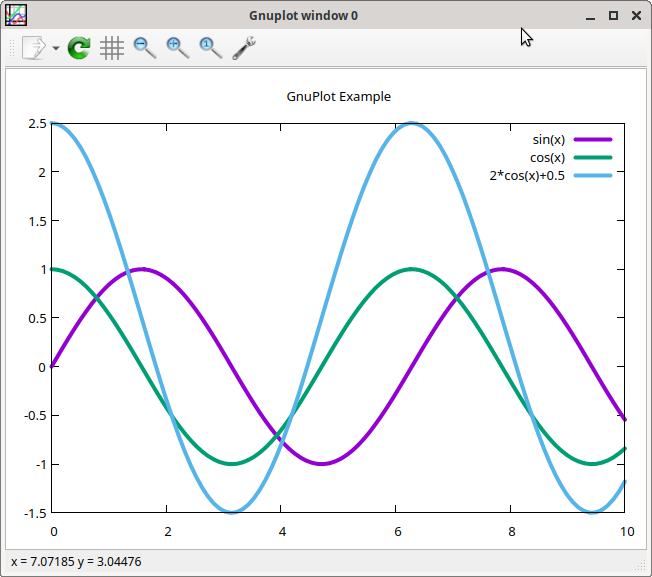Click the gnuplot application icon in title bar
Screen dimensions: 652x577
coord(16,15)
